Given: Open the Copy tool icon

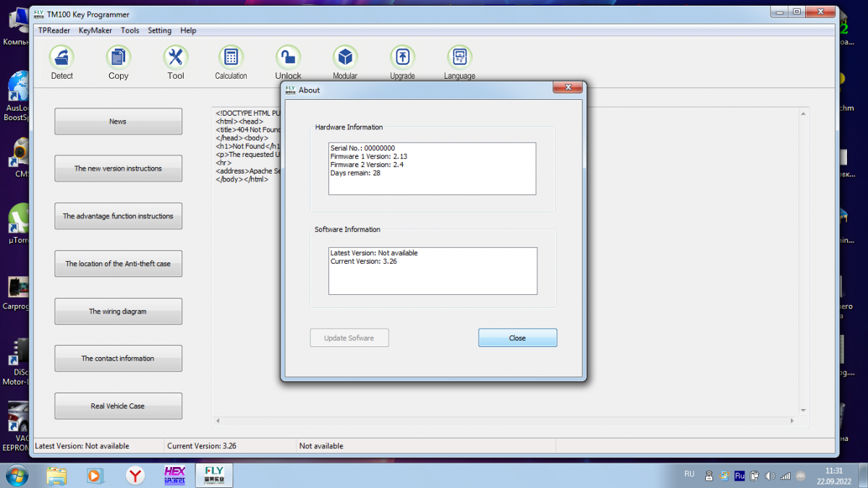Looking at the screenshot, I should (x=118, y=58).
